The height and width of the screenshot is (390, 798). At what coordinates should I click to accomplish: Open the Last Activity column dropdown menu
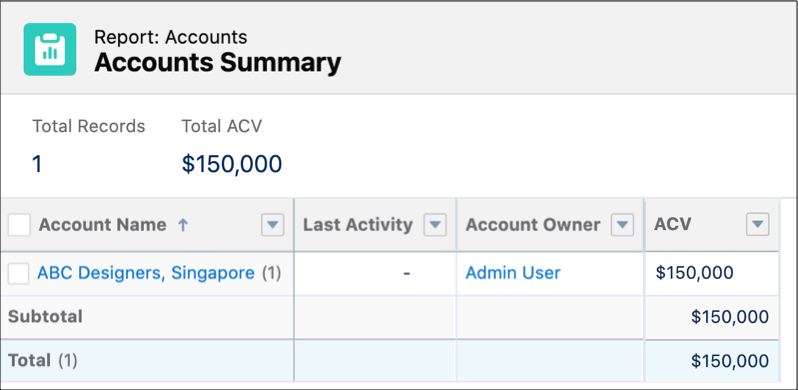point(435,225)
